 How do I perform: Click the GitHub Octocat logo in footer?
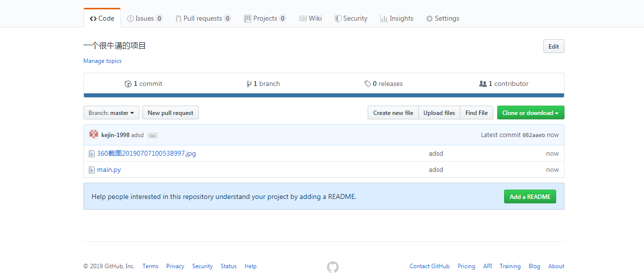click(333, 267)
